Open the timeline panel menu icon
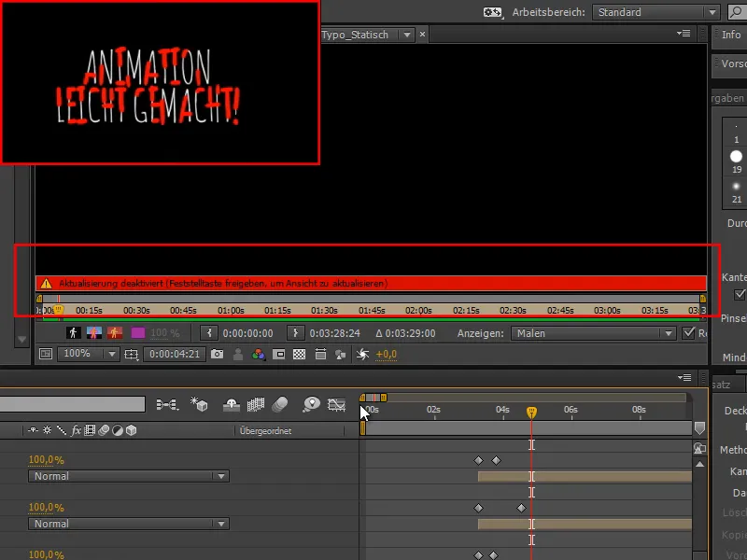The height and width of the screenshot is (560, 747). point(684,378)
